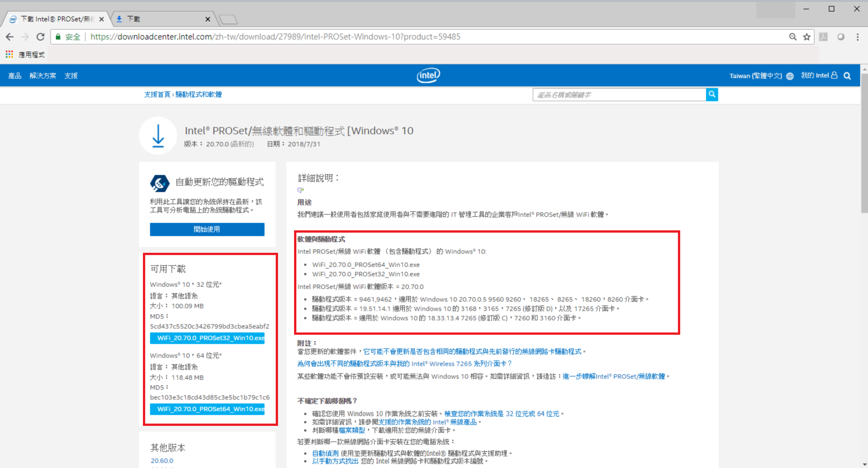Open the apps grid in bookmarks bar
Viewport: 868px width, 468px height.
click(9, 54)
